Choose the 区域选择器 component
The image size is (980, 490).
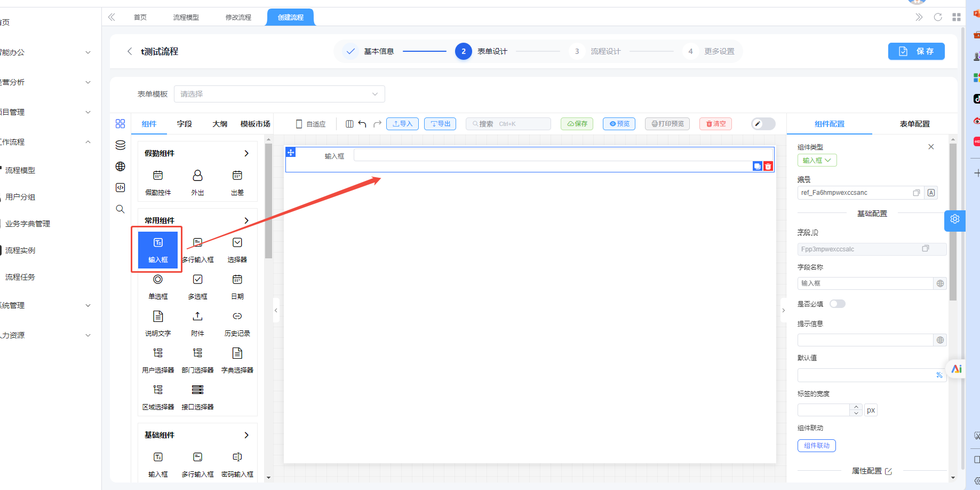pos(158,398)
